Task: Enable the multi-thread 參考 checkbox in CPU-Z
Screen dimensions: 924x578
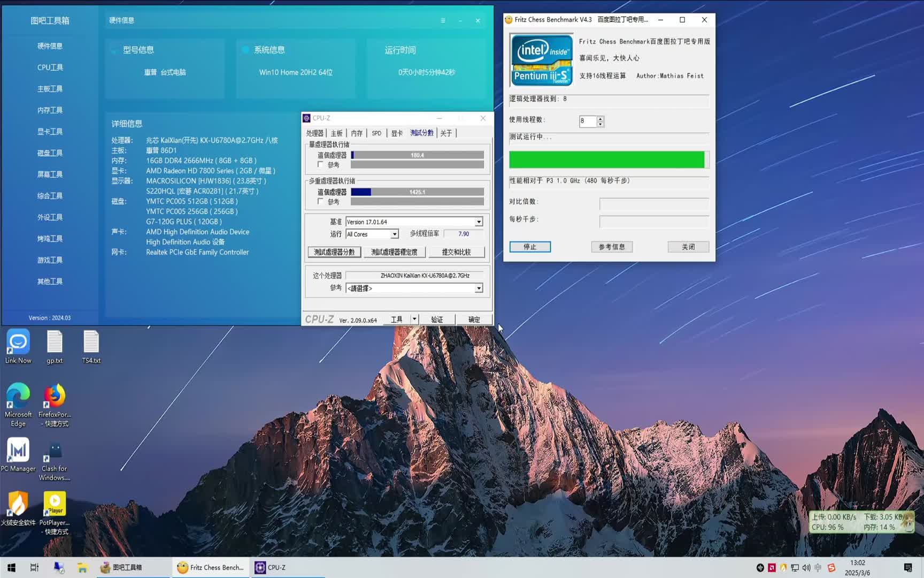Action: pyautogui.click(x=320, y=202)
